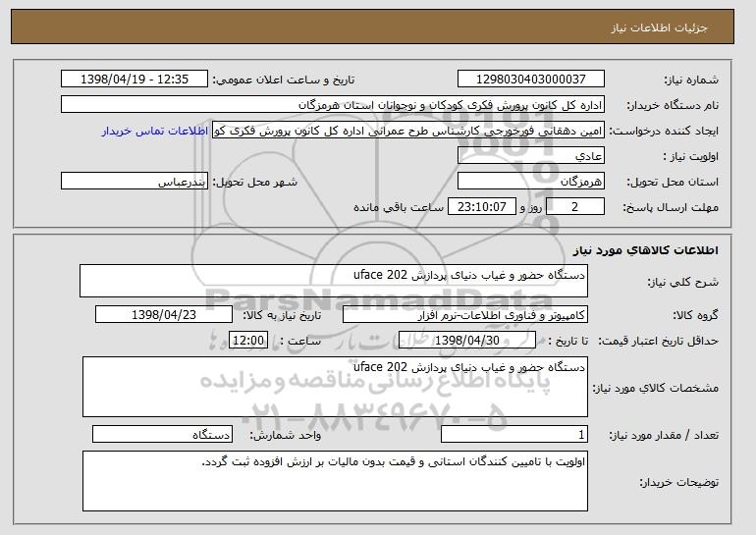Click the شماره نیاز field 1298030403000037
The width and height of the screenshot is (756, 535).
pyautogui.click(x=531, y=80)
